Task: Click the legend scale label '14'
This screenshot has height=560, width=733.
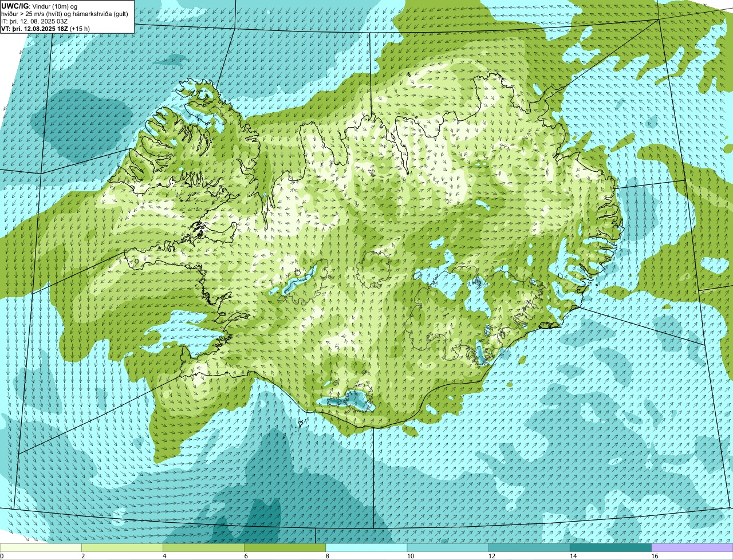Action: pos(573,556)
